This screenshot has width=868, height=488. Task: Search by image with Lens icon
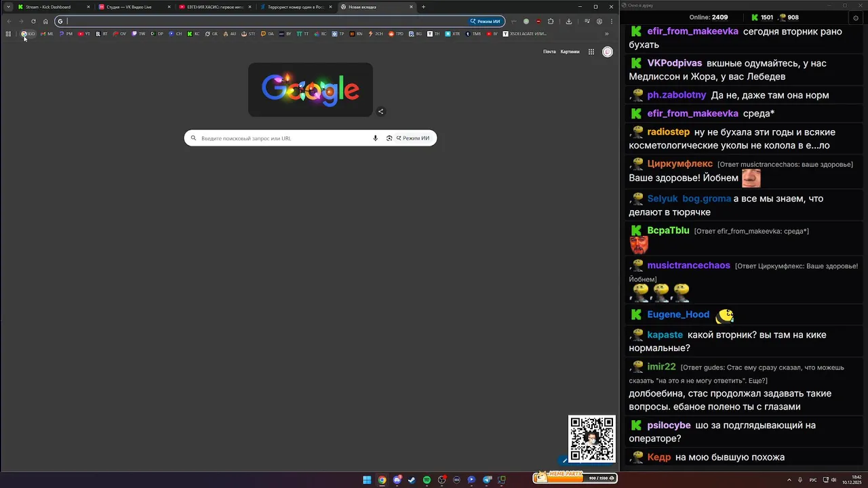click(x=389, y=138)
